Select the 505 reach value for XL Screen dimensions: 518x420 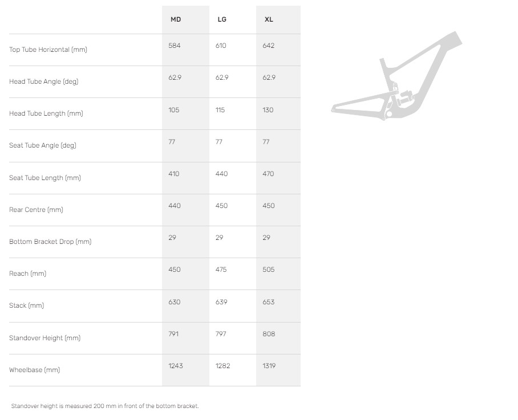coord(269,270)
